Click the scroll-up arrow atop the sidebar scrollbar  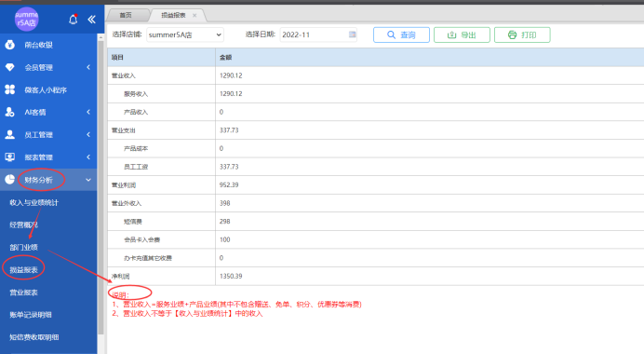click(x=101, y=37)
